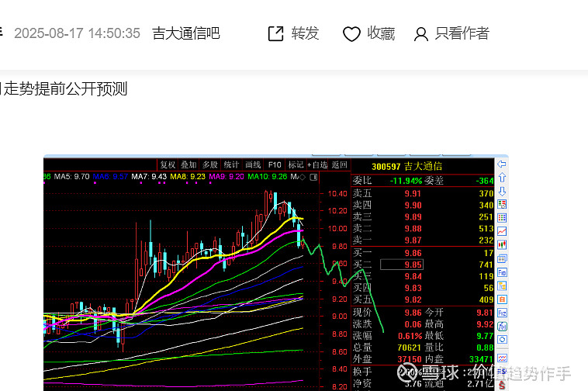This screenshot has width=588, height=391.
Task: Click the 只看作者 author-only link
Action: [462, 33]
